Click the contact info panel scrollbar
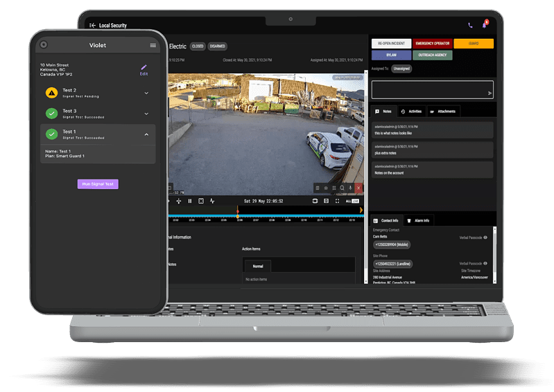The width and height of the screenshot is (554, 392). click(494, 255)
